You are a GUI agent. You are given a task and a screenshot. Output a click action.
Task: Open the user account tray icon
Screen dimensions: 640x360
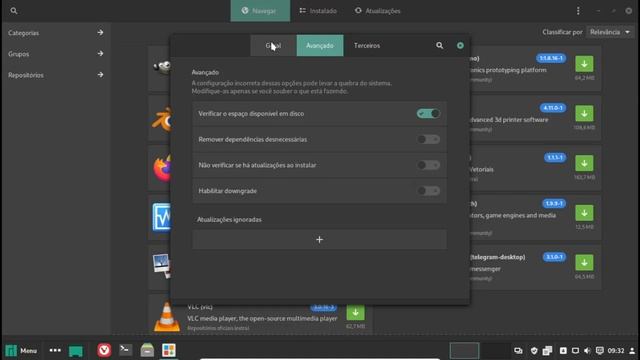tap(632, 351)
